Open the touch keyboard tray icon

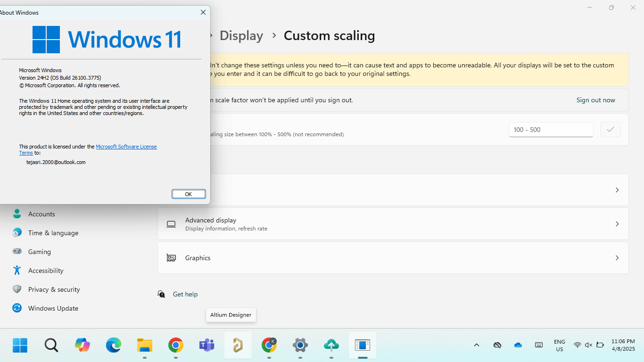(x=539, y=345)
